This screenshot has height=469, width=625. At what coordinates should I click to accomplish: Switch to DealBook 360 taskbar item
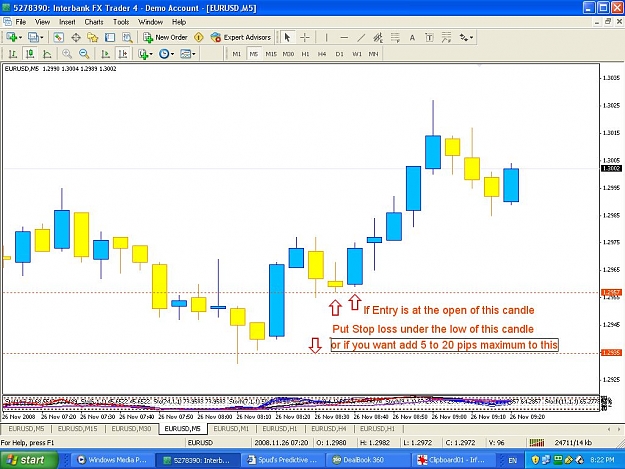(x=368, y=460)
